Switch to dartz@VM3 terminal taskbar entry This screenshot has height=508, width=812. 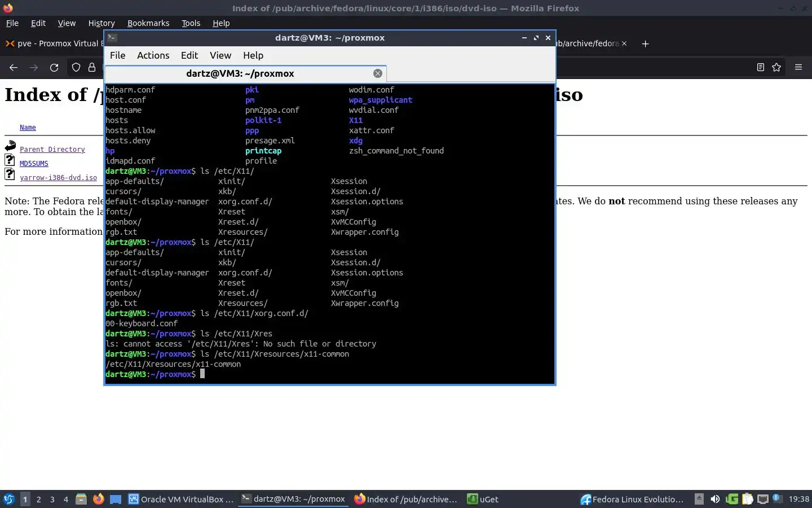(x=293, y=499)
